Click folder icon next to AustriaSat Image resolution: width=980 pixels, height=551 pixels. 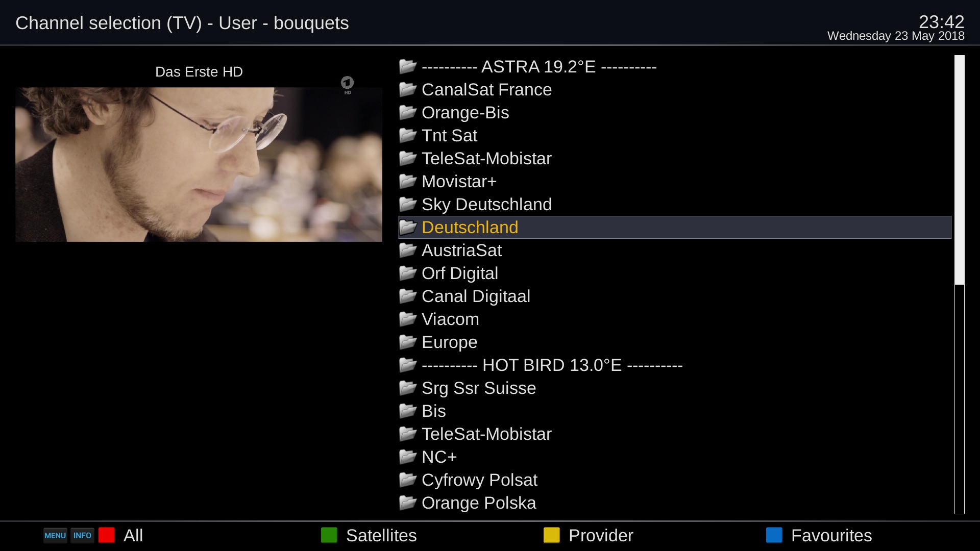click(408, 250)
